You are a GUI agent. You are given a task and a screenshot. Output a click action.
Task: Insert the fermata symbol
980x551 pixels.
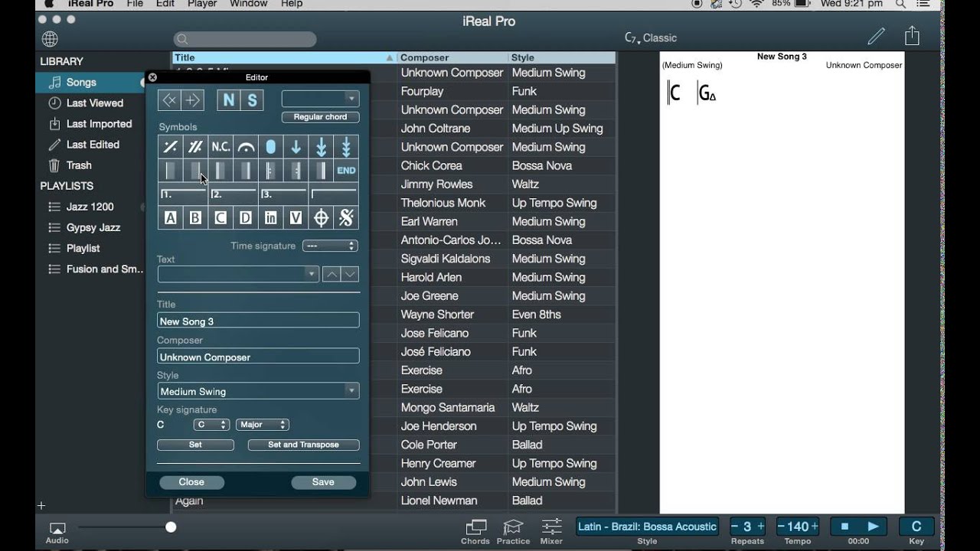click(246, 147)
